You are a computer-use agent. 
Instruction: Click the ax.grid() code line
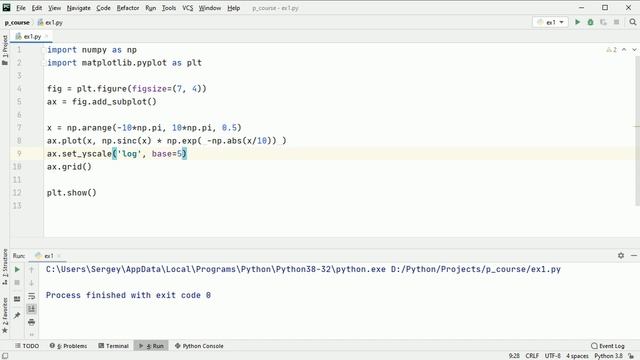tap(69, 167)
